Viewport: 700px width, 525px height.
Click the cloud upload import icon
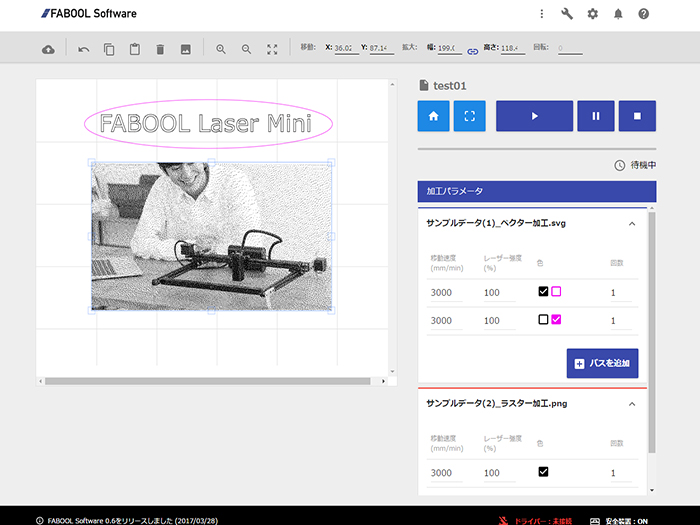pos(48,50)
